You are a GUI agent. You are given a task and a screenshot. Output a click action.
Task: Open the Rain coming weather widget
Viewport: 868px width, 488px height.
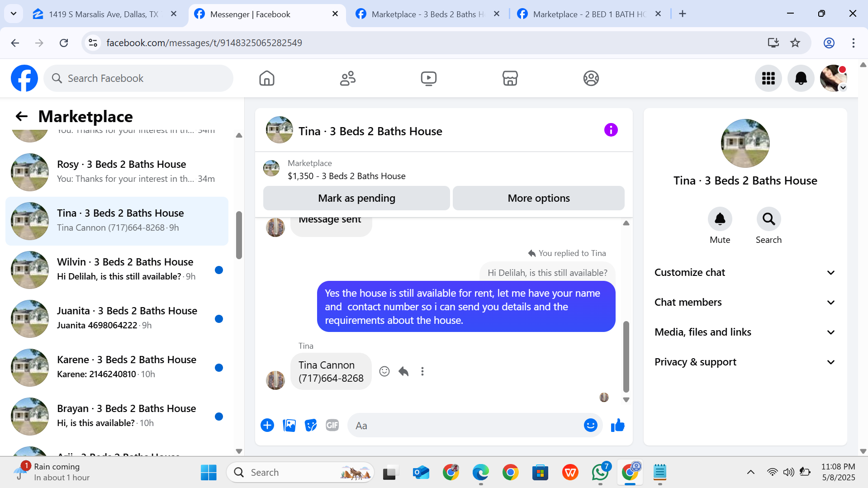point(52,472)
